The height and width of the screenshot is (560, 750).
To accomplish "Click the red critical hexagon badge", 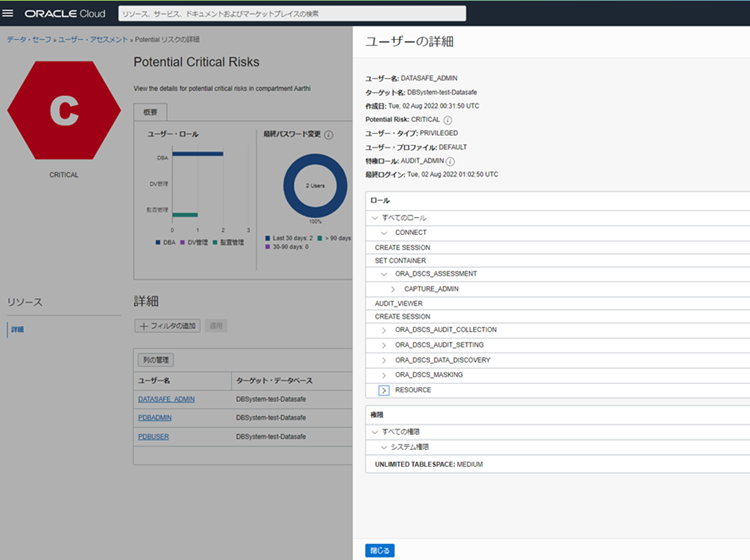I will coord(64,110).
